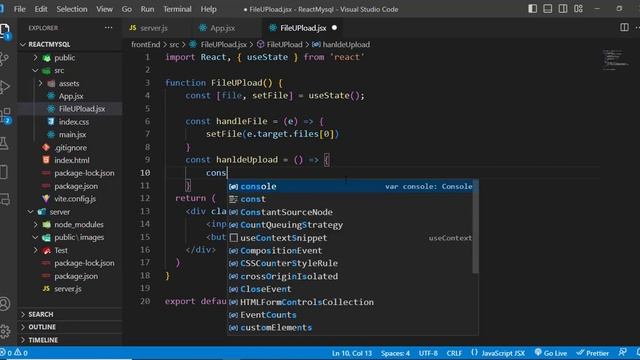Screen dimensions: 640x360
Task: Select the FileUPload.jsx tab
Action: point(303,28)
